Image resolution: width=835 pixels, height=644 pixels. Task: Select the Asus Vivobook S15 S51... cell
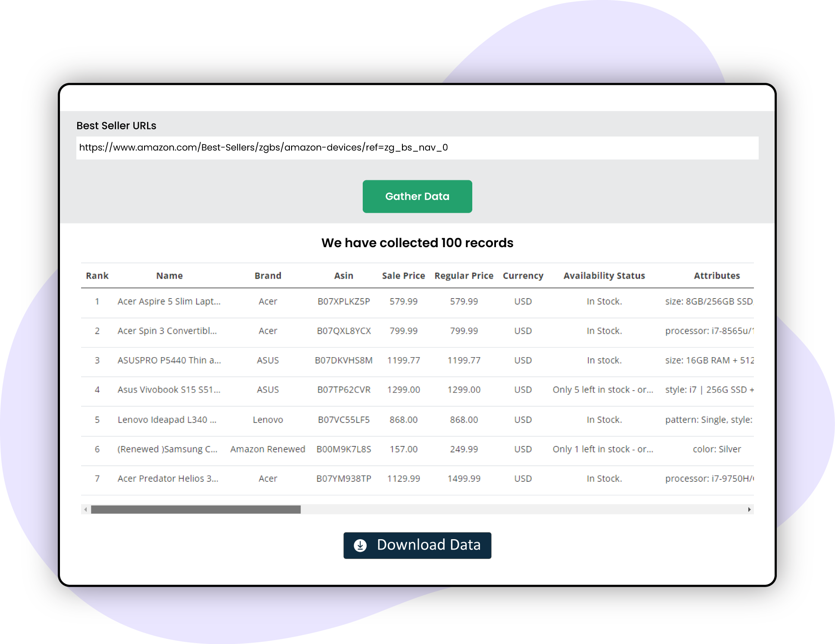169,390
